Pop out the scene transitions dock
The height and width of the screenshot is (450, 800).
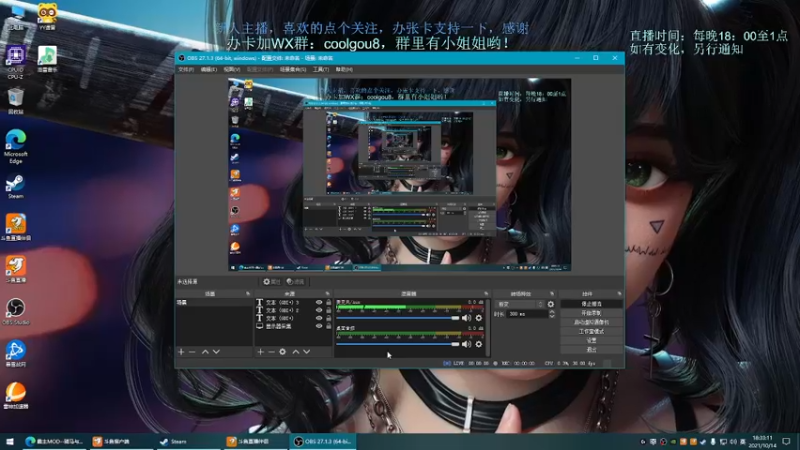coord(552,294)
